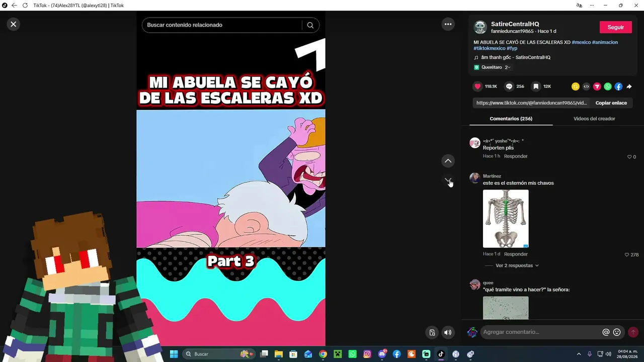Viewport: 644px width, 362px height.
Task: Open the SatireCentralHQ username
Action: click(515, 24)
